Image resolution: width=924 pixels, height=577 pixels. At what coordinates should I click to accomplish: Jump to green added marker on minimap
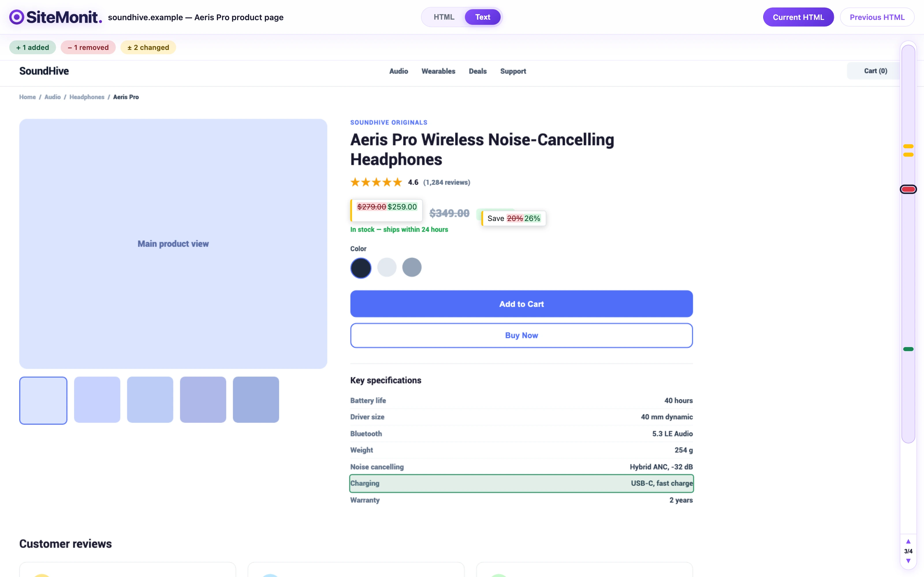coord(908,349)
